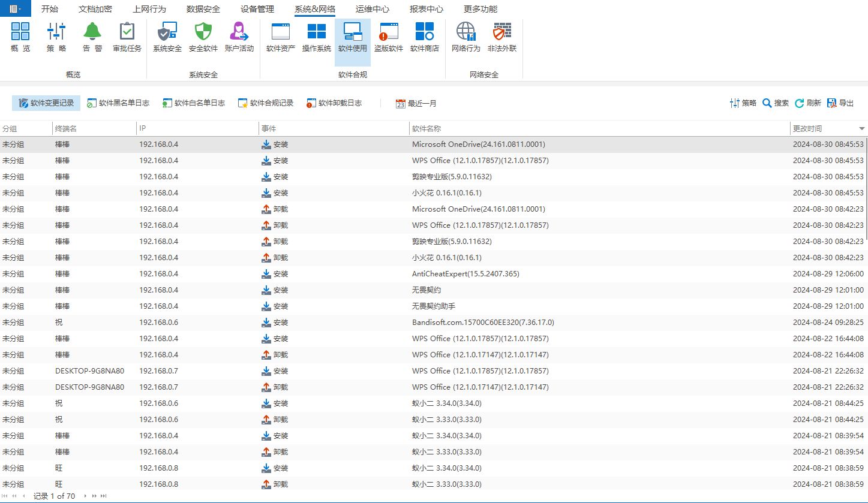
Task: Go to the next record
Action: [x=85, y=496]
